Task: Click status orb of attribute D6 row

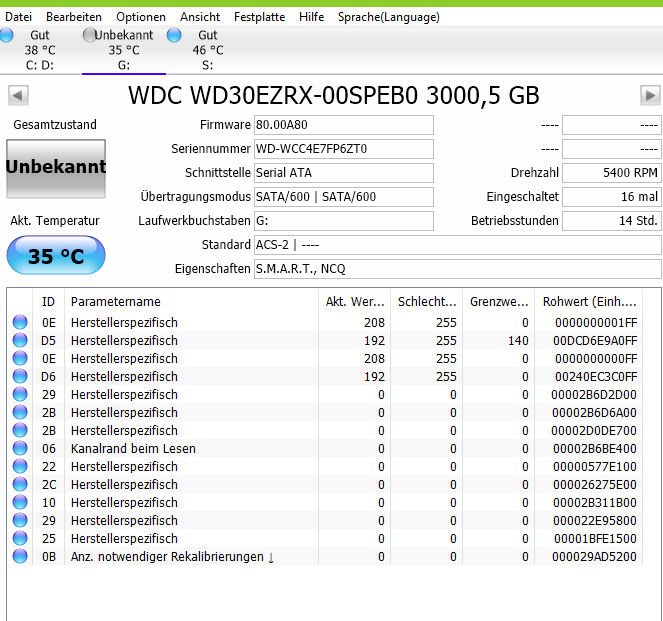Action: (x=20, y=376)
